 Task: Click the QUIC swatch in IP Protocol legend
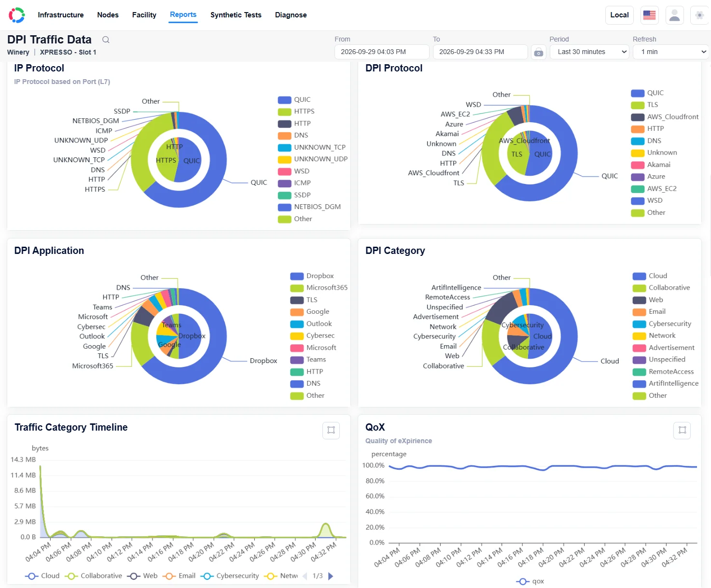click(x=285, y=100)
